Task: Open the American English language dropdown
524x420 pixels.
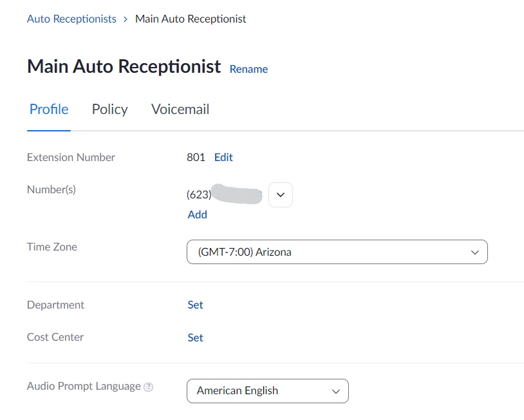Action: (267, 390)
